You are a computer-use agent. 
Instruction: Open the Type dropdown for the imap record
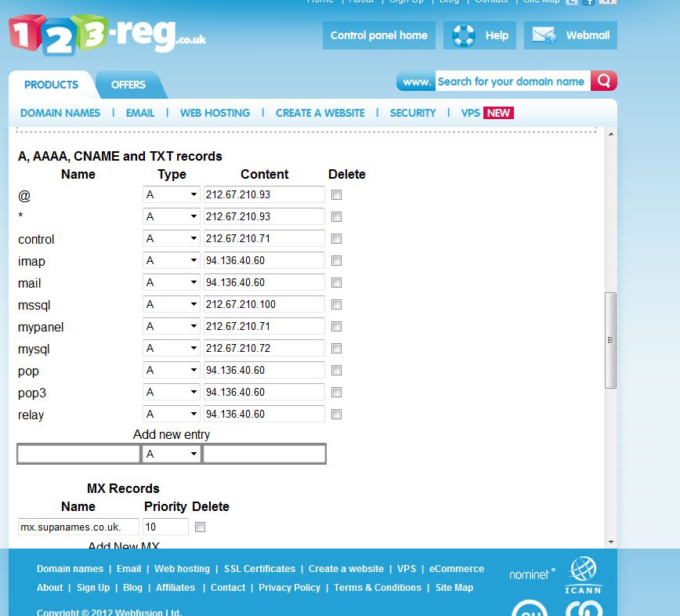click(x=171, y=261)
